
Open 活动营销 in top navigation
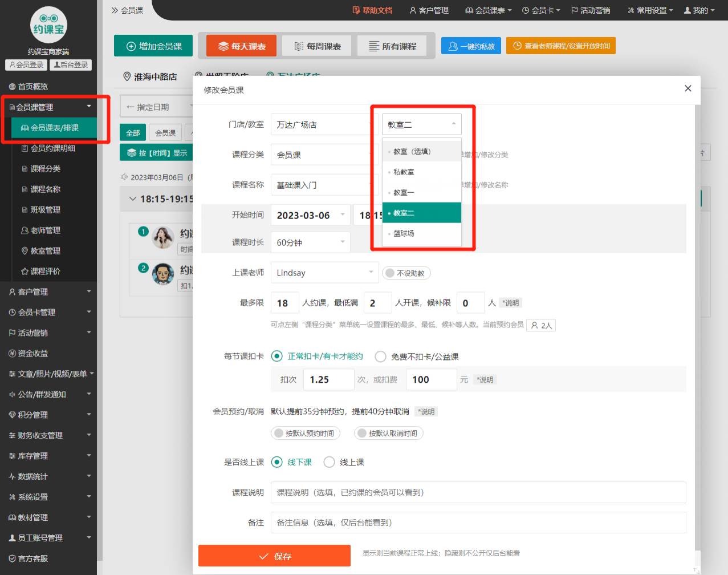pos(591,10)
